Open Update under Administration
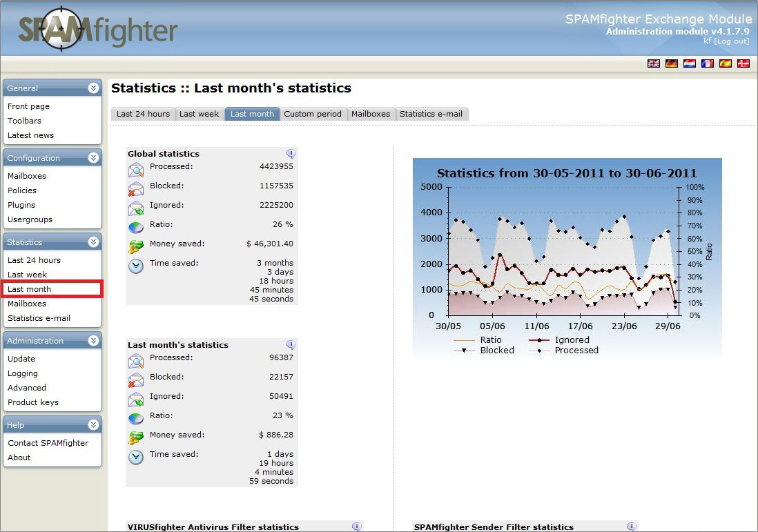Screen dimensions: 758x532 [x=22, y=359]
